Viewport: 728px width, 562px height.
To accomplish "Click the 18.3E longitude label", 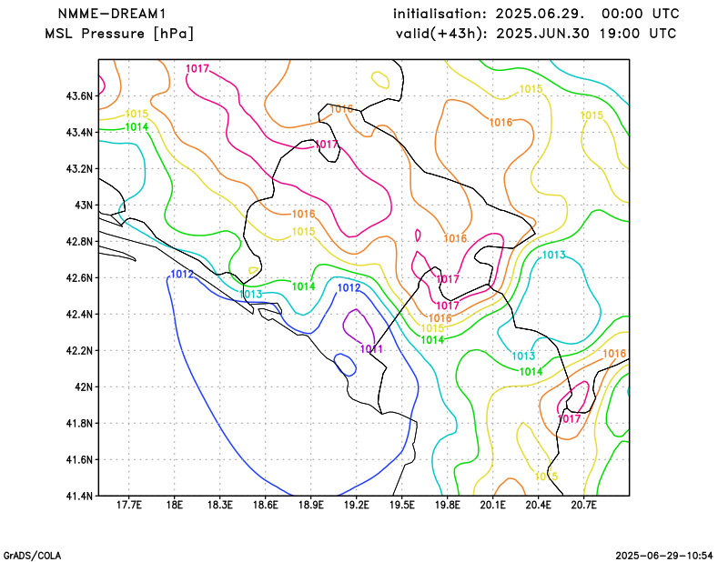I will click(220, 505).
